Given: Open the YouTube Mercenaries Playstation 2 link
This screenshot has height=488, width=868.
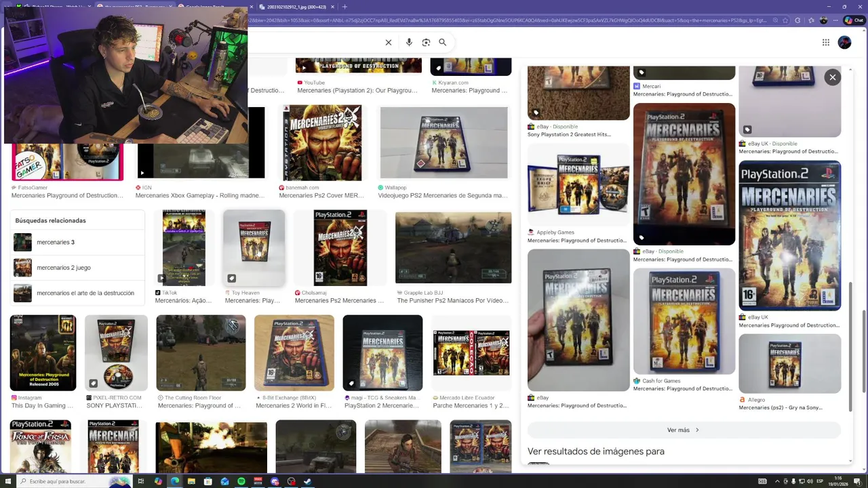Looking at the screenshot, I should click(357, 90).
